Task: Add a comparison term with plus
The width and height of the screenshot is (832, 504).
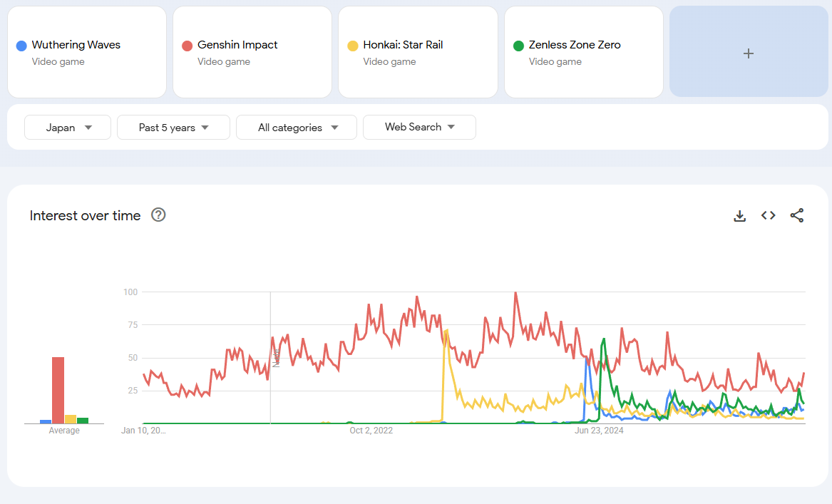Action: (748, 52)
